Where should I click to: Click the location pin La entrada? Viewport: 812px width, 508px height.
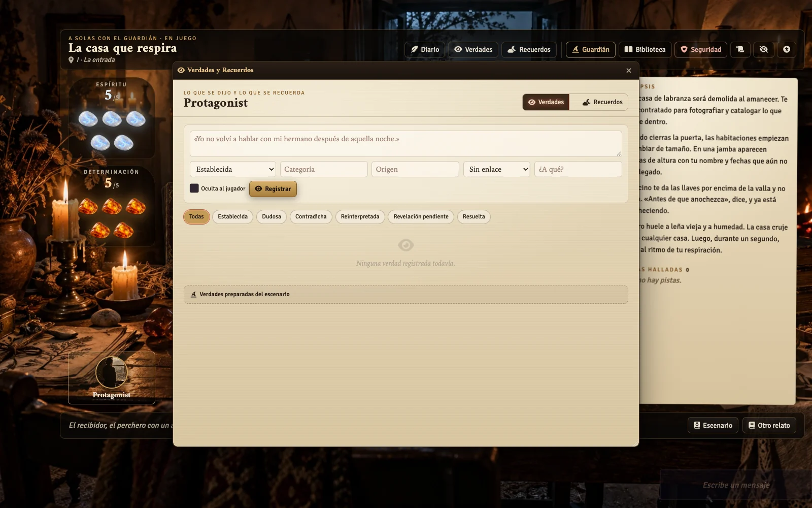tap(92, 60)
